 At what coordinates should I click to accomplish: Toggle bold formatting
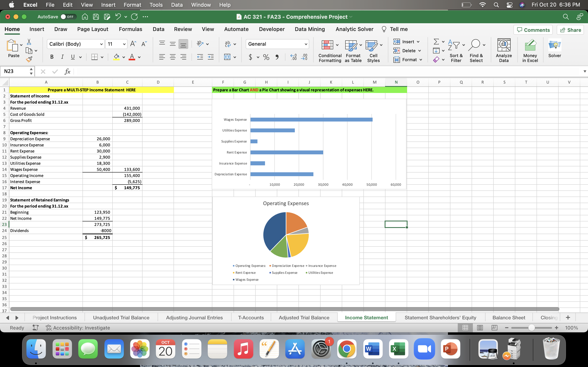pyautogui.click(x=51, y=57)
